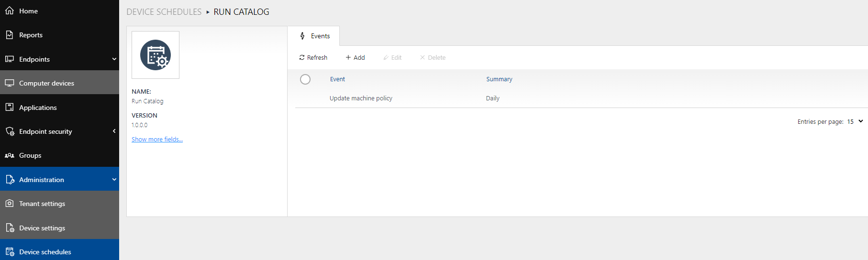868x260 pixels.
Task: Select the Update machine policy row
Action: [361, 98]
